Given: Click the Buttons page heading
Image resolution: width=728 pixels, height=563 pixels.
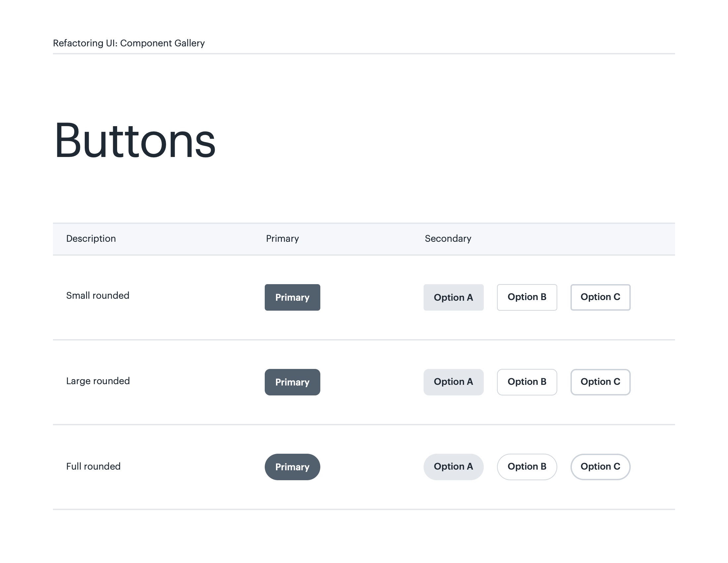Looking at the screenshot, I should pyautogui.click(x=135, y=141).
